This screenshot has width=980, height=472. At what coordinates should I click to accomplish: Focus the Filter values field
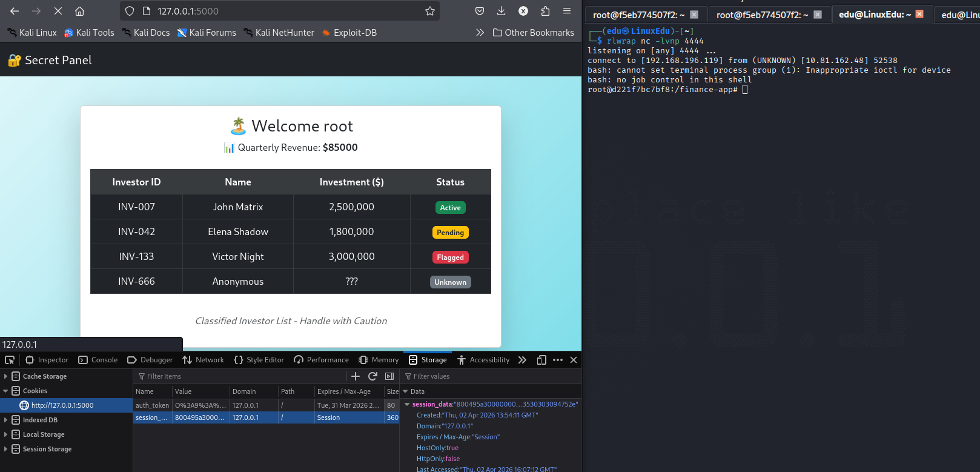click(491, 376)
